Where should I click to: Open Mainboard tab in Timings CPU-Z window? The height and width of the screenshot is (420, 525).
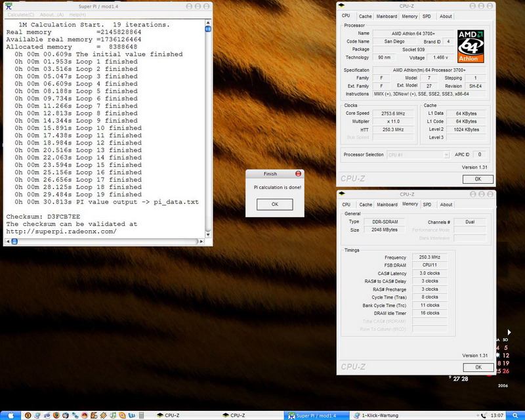pos(387,204)
